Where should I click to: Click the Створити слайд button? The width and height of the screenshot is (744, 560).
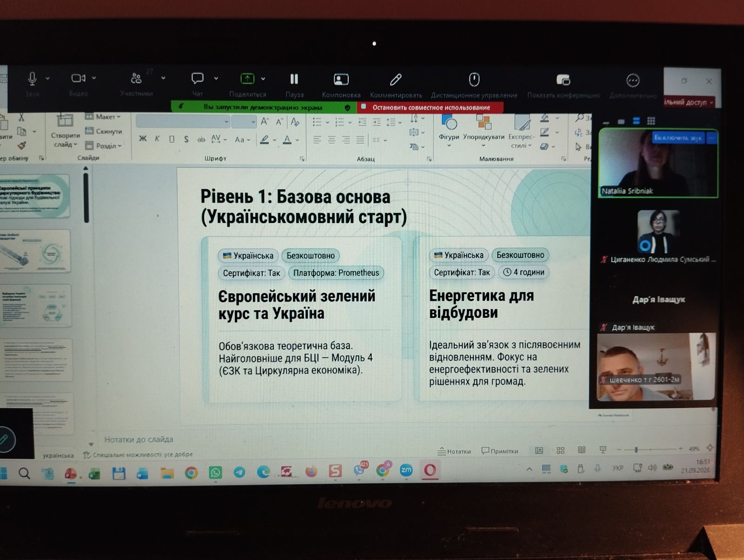(x=65, y=131)
